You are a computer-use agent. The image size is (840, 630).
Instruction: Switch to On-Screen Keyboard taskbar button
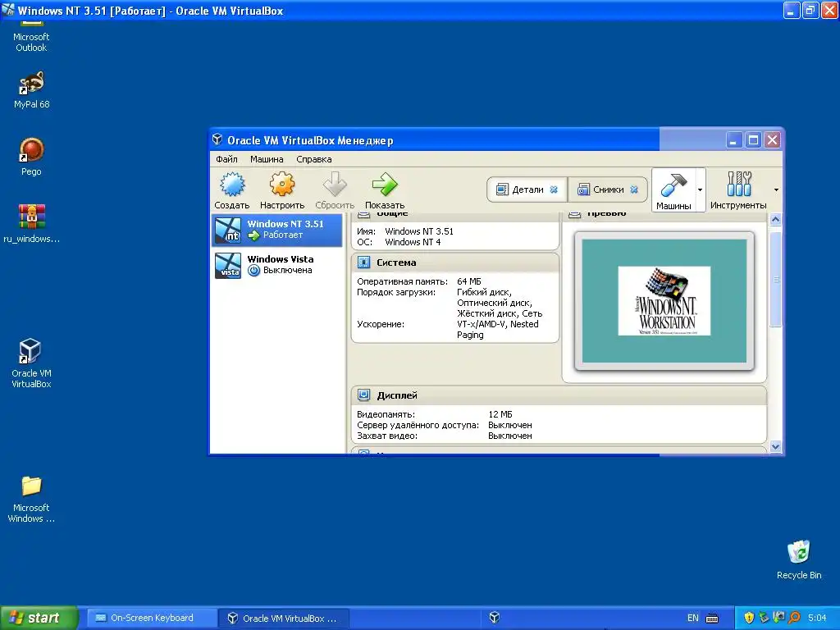tap(151, 618)
